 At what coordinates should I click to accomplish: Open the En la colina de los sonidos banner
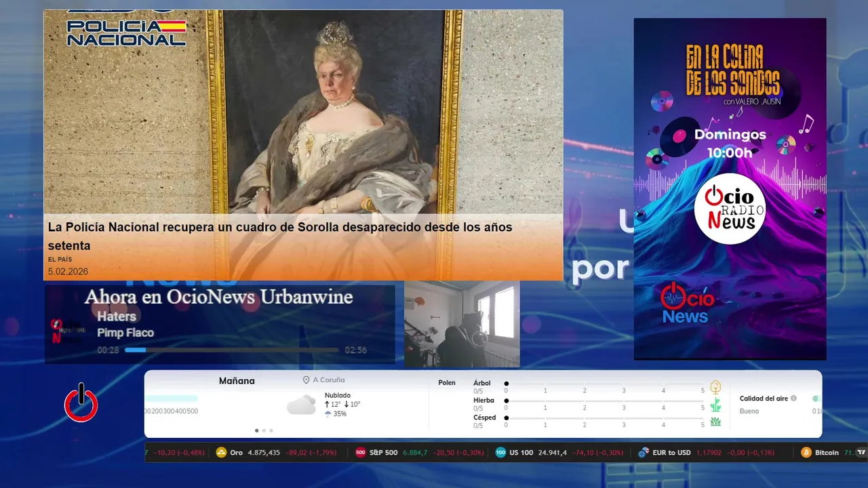(x=730, y=188)
